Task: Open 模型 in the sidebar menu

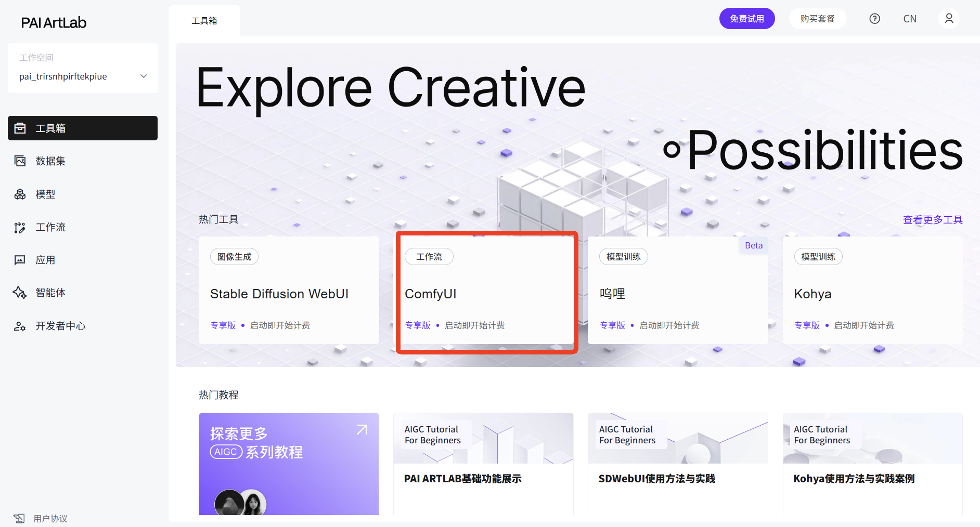Action: pos(45,194)
